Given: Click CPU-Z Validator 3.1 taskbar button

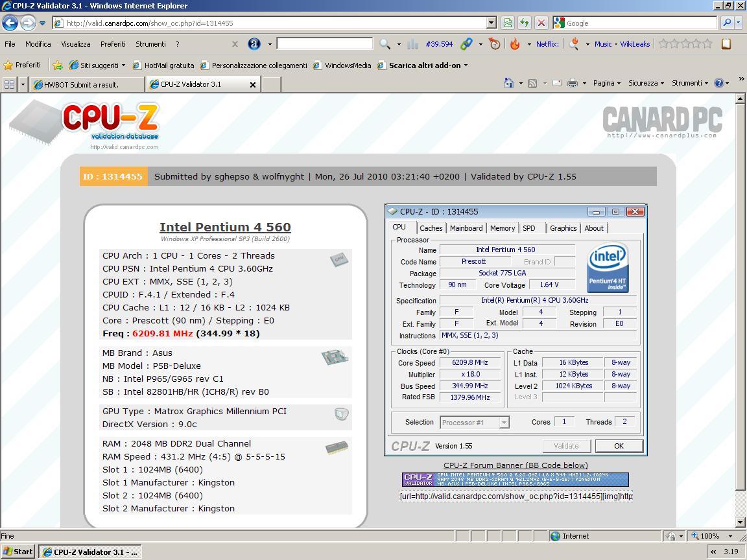Looking at the screenshot, I should pos(89,552).
